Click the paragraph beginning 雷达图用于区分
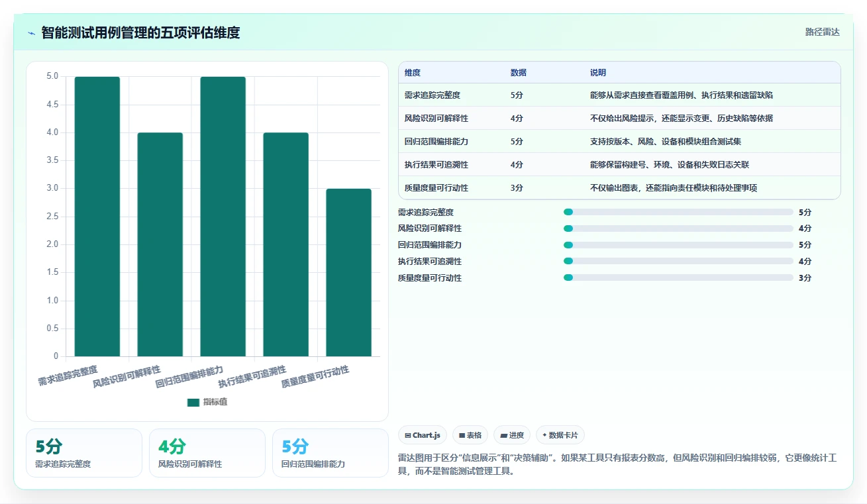Viewport: 867px width, 504px height. (618, 464)
